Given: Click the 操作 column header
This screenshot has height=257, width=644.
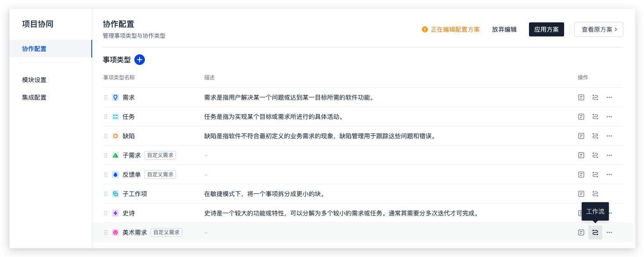Looking at the screenshot, I should pos(583,78).
